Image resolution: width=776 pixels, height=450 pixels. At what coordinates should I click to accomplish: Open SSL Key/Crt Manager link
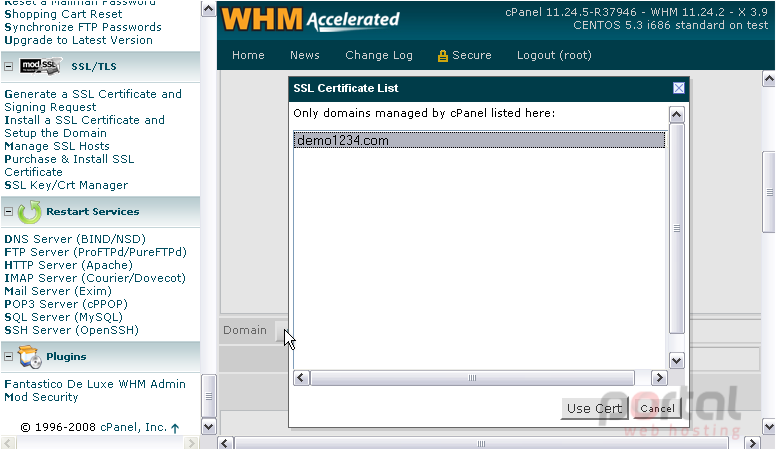click(66, 185)
